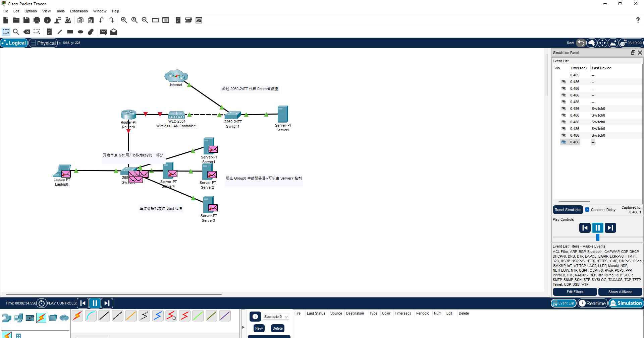Add a Complex PDU open envelope

(x=114, y=32)
